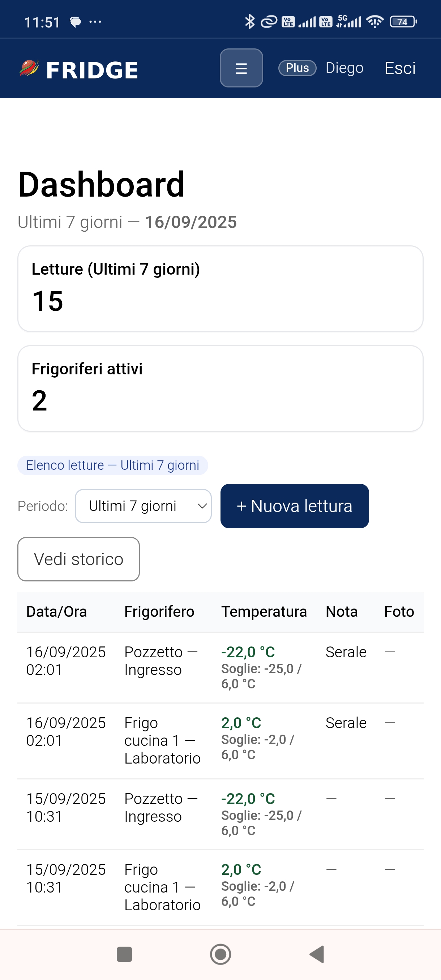The image size is (441, 980).
Task: Tap the Fridge app logo
Action: point(79,70)
